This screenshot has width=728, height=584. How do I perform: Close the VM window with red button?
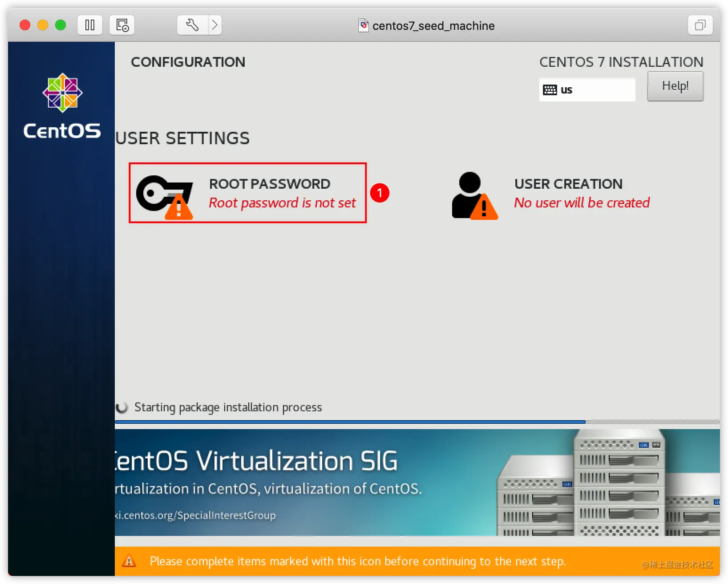coord(25,25)
